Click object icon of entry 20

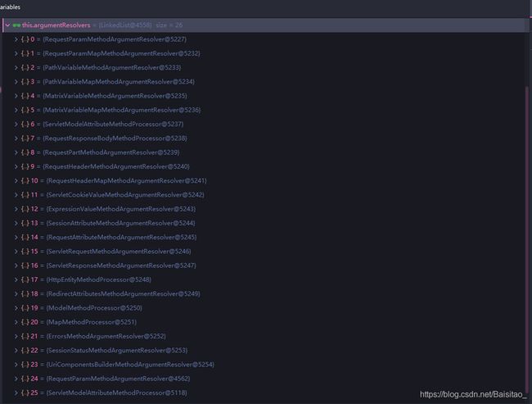coord(25,322)
